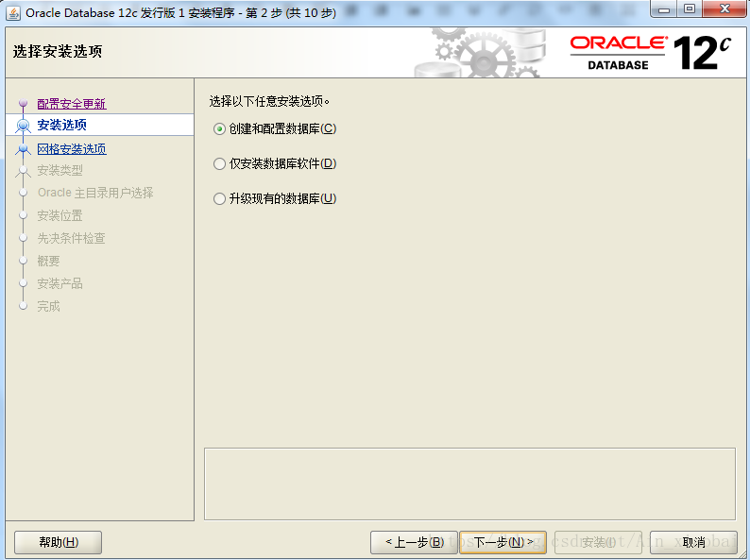Click the empty message box area
Screen dimensions: 750x560
469,484
